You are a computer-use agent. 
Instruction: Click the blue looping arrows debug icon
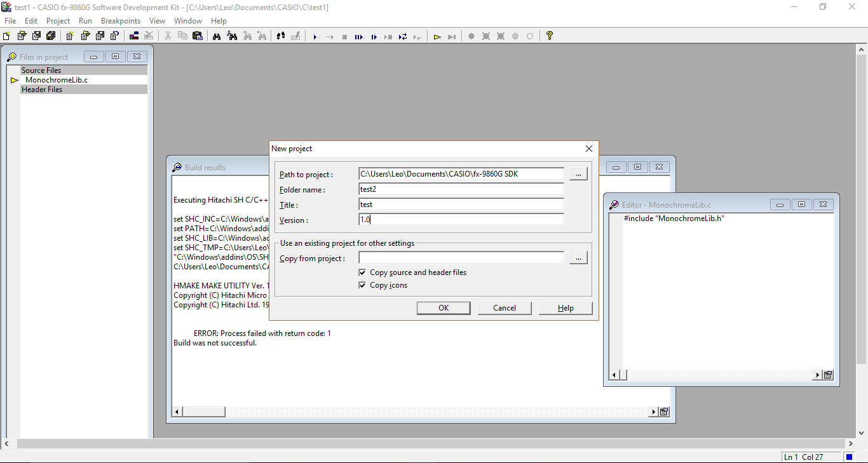[403, 37]
